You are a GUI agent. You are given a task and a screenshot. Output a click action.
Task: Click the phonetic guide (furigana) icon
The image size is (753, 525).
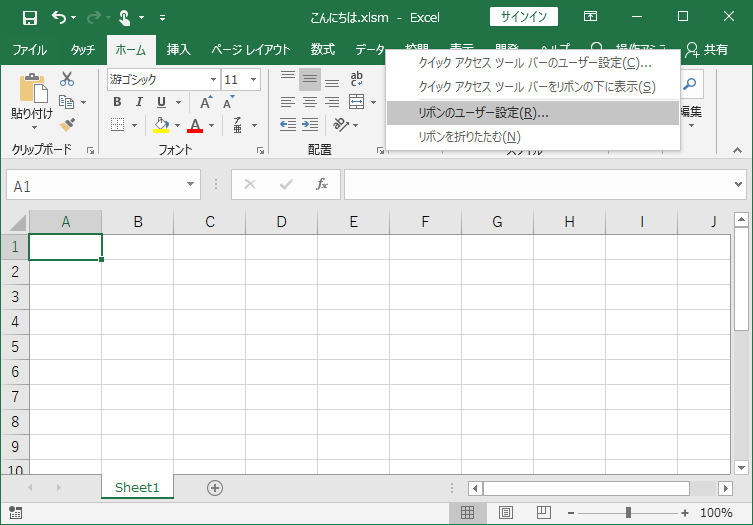click(x=237, y=125)
